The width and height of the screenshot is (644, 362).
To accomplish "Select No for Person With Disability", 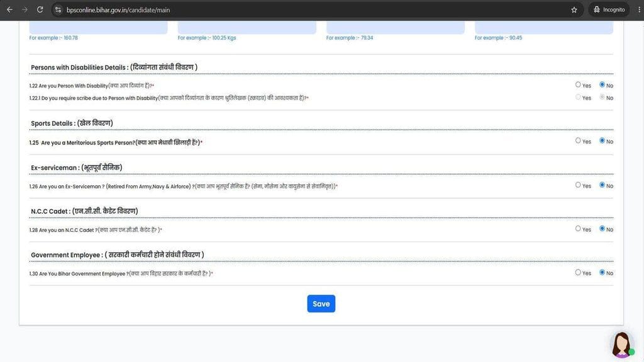I will coord(602,85).
